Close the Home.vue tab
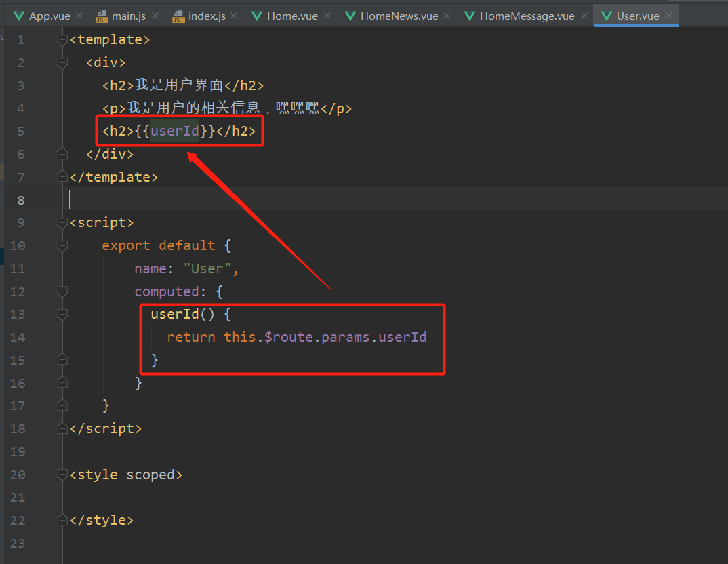728x564 pixels. click(x=327, y=16)
